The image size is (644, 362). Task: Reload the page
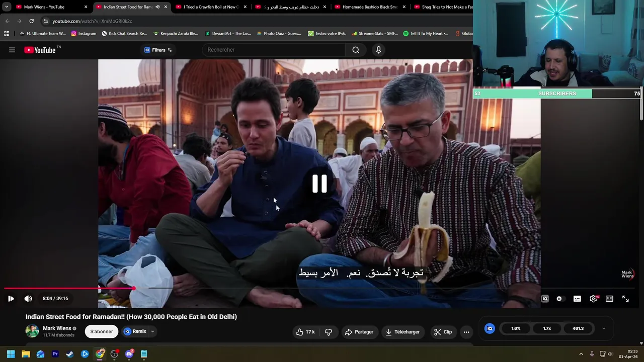pos(31,21)
